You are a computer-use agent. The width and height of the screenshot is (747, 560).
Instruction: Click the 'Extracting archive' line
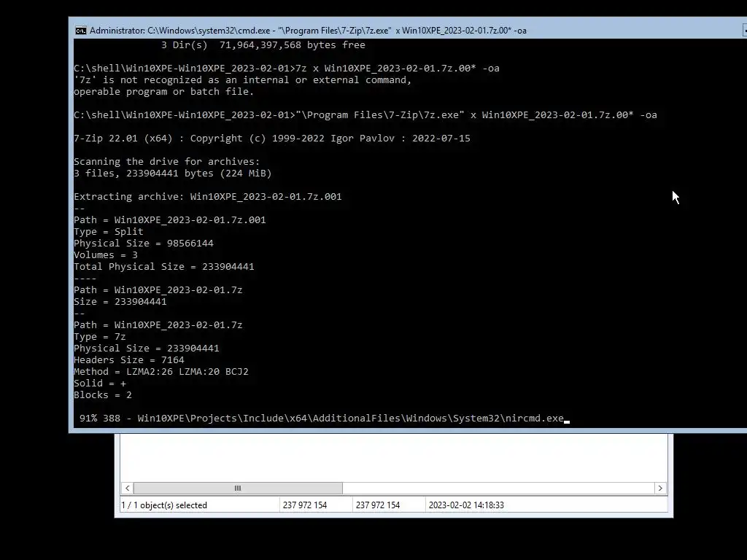[x=208, y=197]
